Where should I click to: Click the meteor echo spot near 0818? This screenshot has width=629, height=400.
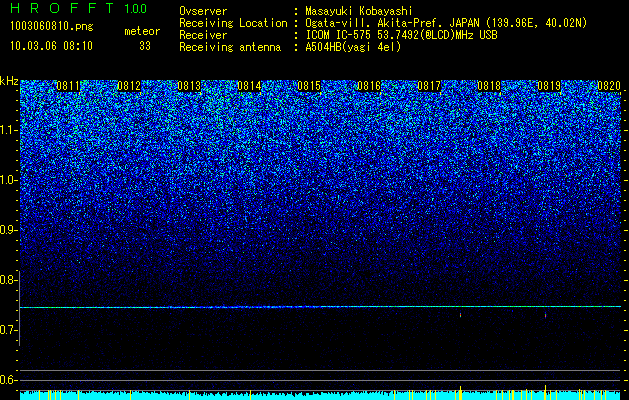point(461,315)
